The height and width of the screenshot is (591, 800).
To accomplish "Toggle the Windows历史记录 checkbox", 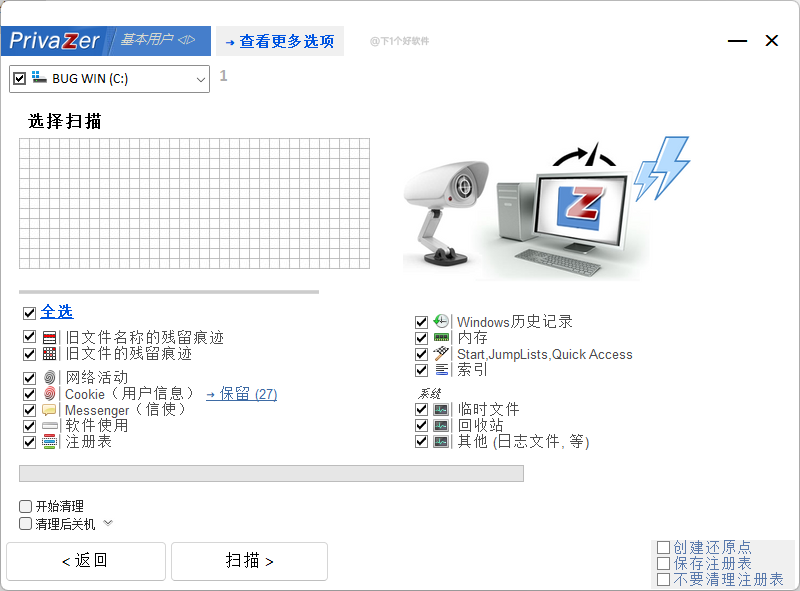I will pyautogui.click(x=421, y=322).
